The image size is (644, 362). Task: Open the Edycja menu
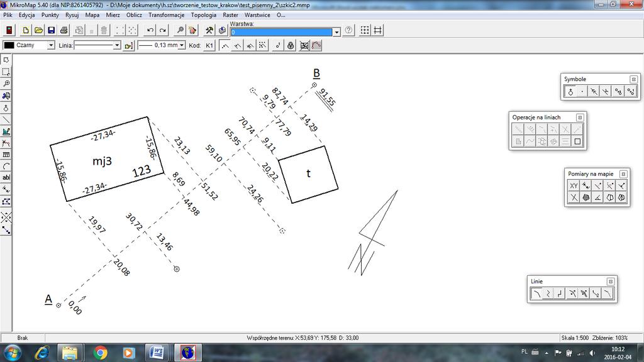(x=26, y=15)
